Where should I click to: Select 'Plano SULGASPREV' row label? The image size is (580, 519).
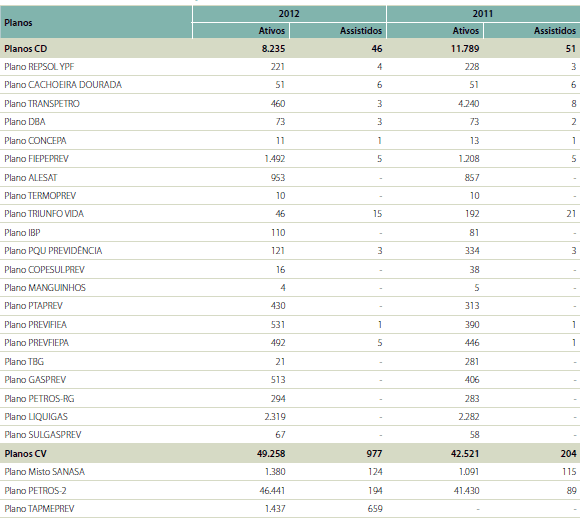point(43,435)
